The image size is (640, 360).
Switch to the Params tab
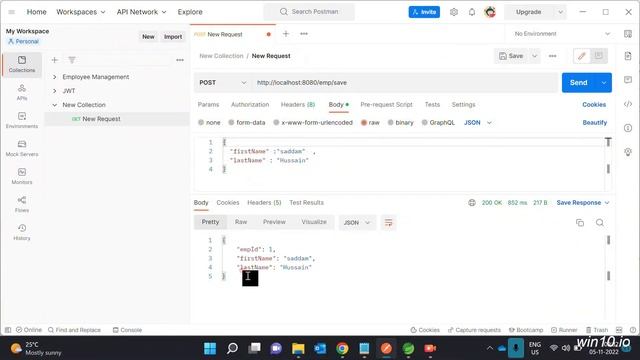(x=208, y=104)
